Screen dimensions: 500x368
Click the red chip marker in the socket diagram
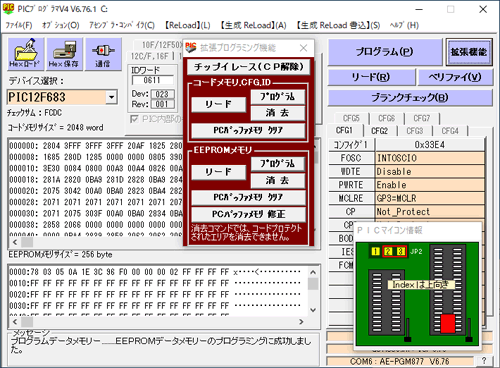pos(448,324)
